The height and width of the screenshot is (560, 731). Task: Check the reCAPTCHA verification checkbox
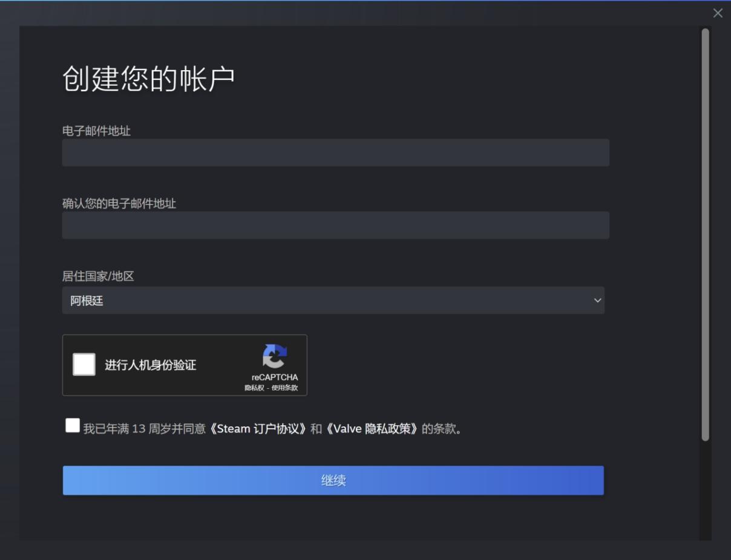point(84,365)
